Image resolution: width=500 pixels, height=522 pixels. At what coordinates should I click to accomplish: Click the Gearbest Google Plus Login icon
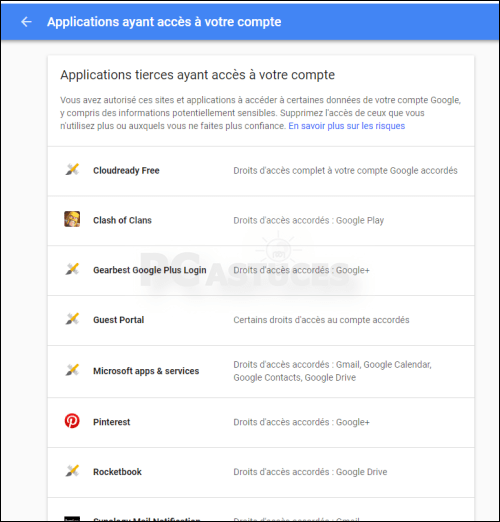[x=72, y=269]
